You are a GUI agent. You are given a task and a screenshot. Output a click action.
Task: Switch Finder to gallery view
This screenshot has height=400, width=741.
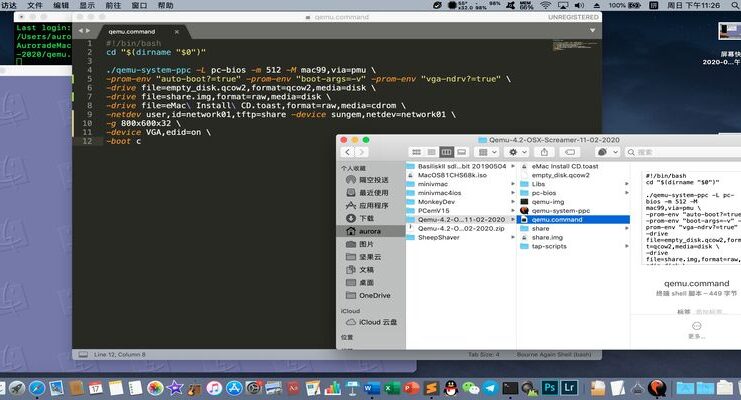click(461, 152)
